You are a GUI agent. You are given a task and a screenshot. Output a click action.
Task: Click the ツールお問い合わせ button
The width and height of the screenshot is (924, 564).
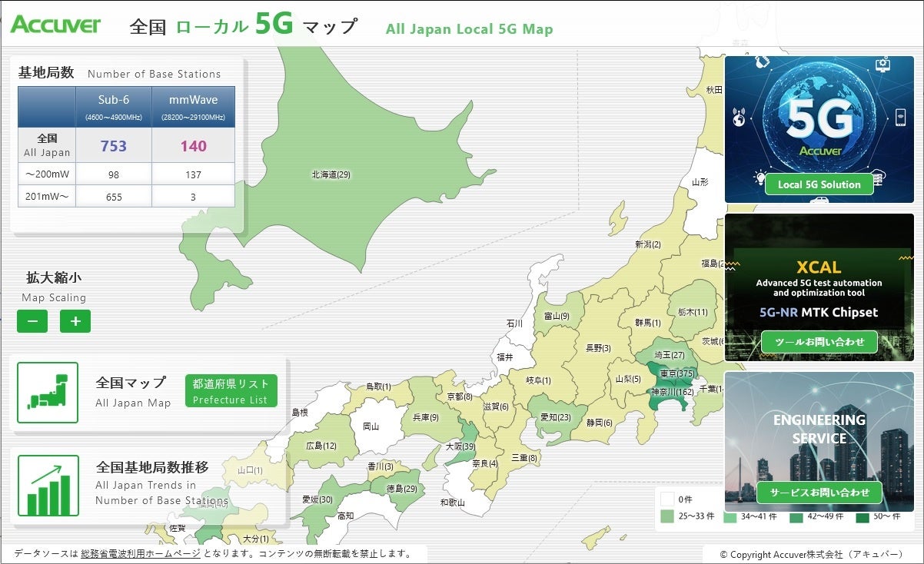[x=819, y=342]
